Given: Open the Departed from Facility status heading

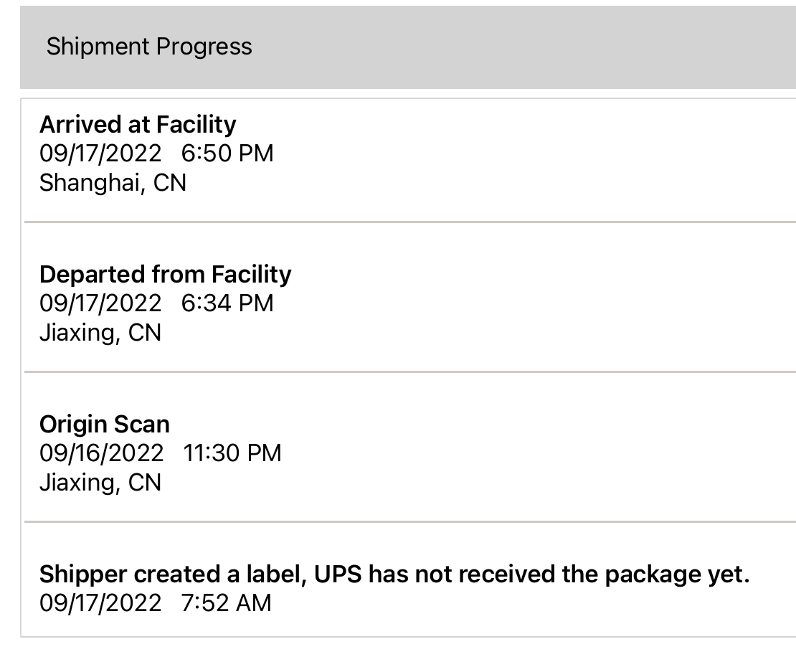Looking at the screenshot, I should click(x=165, y=275).
